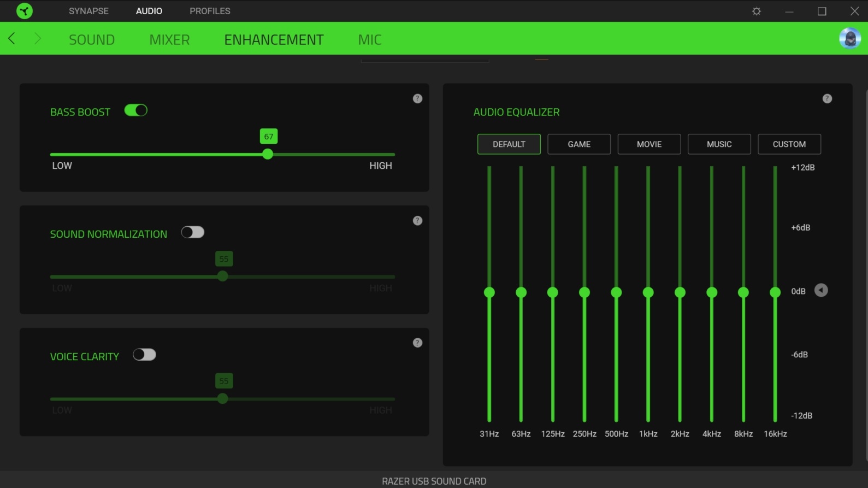Open Voice Clarity help icon

(417, 343)
